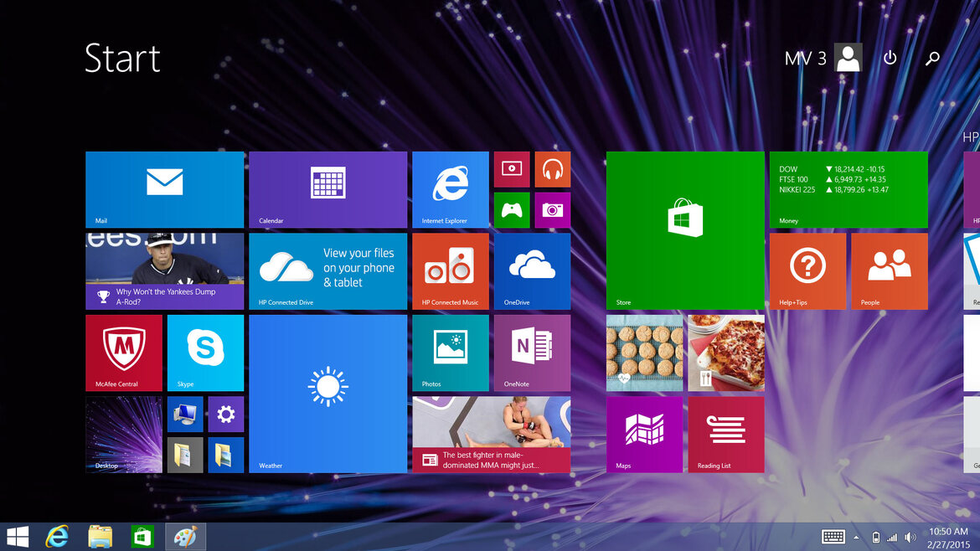Click the battery status tray icon
The height and width of the screenshot is (551, 980).
click(875, 538)
